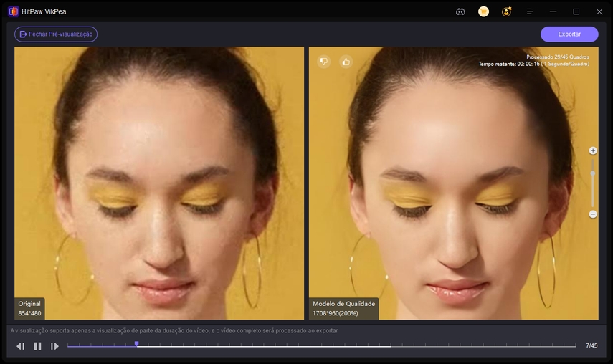Viewport: 613px width, 364px height.
Task: Open the Discord community icon
Action: click(460, 11)
